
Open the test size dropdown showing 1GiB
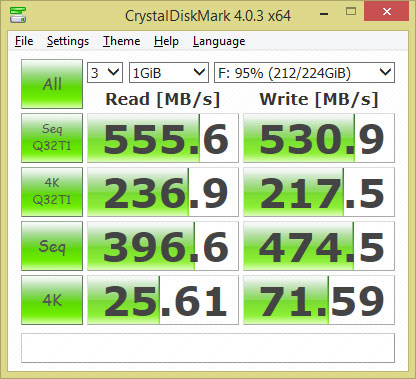[169, 72]
